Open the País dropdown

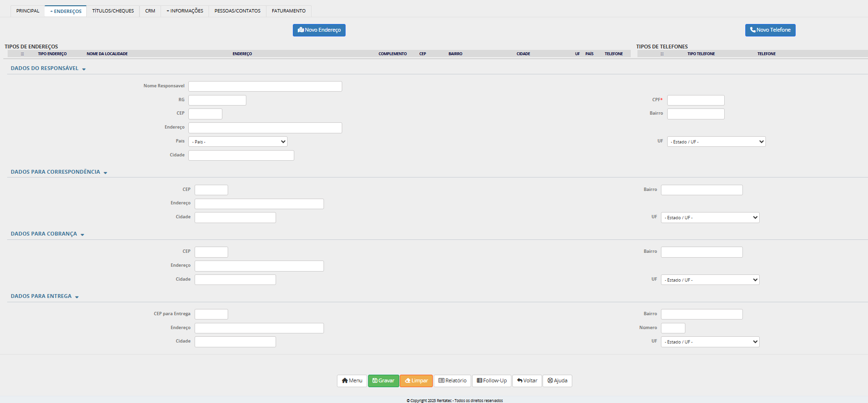[238, 142]
